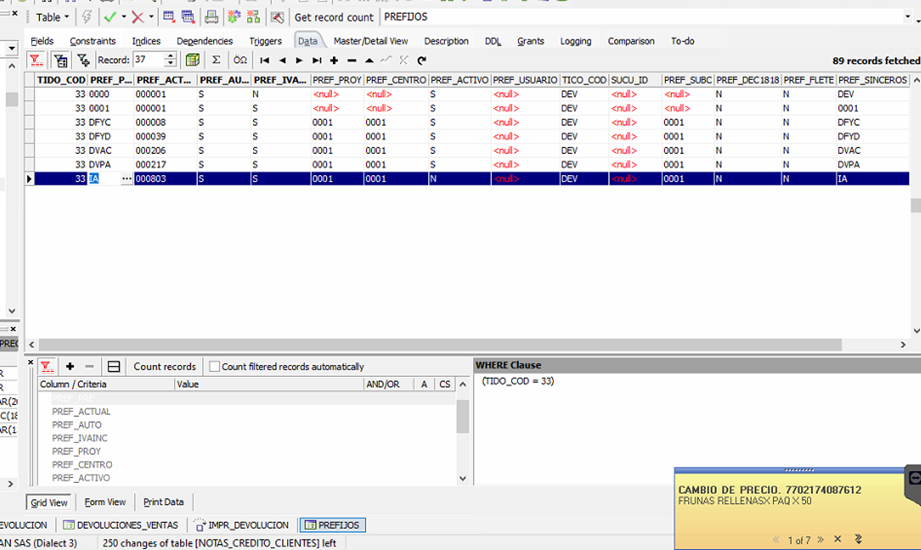Open the Master/Detail View tab
The image size is (921, 550).
point(371,41)
